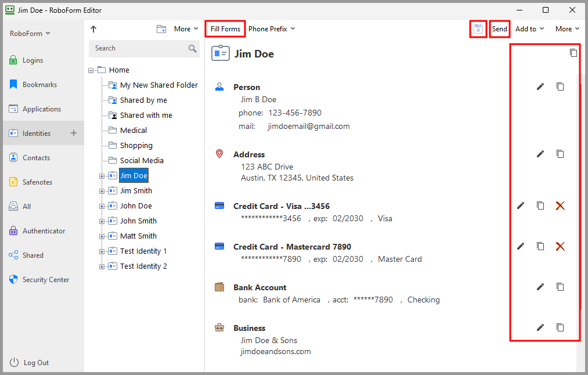This screenshot has height=375, width=588.
Task: Expand Jim Doe tree node
Action: click(102, 176)
